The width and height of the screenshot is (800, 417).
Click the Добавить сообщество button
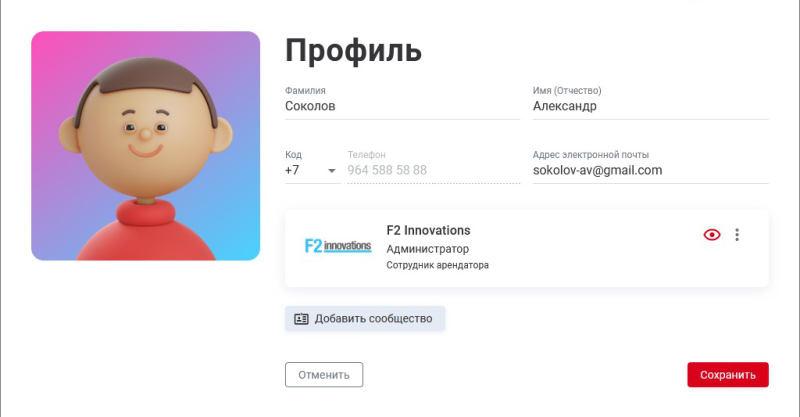tap(365, 319)
